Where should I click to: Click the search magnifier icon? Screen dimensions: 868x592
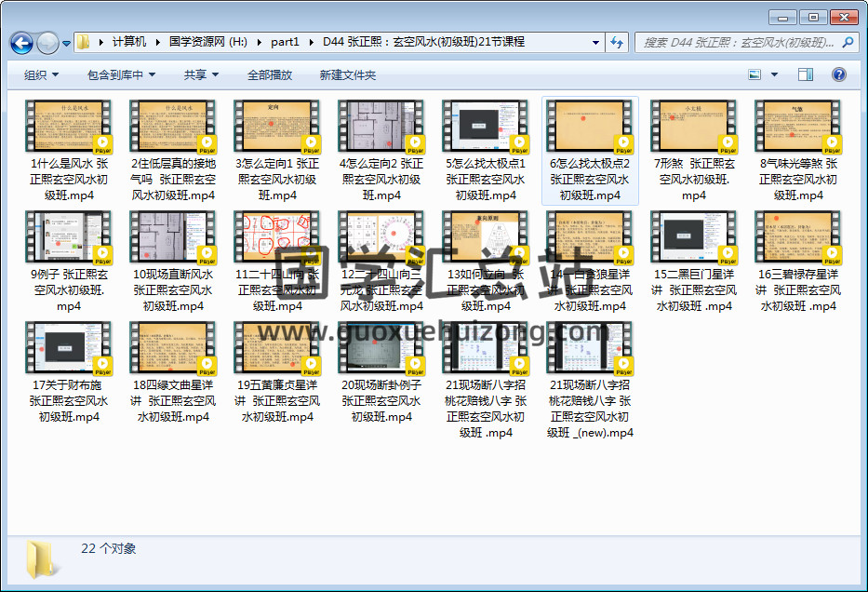click(848, 42)
